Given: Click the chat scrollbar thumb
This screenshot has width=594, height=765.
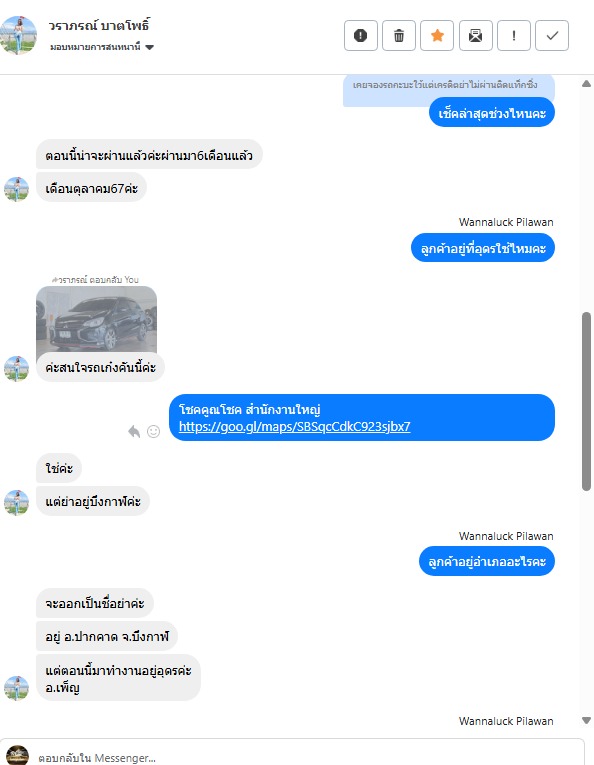Looking at the screenshot, I should 586,402.
